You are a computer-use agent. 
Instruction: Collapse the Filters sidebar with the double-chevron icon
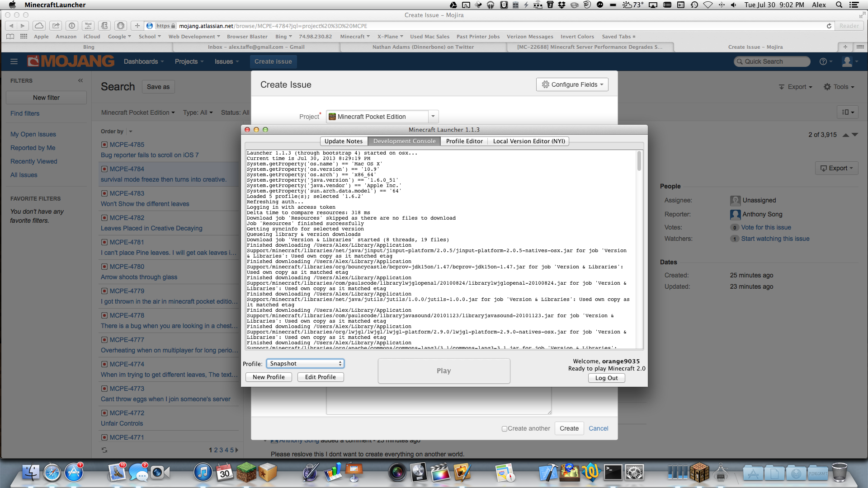click(x=80, y=80)
